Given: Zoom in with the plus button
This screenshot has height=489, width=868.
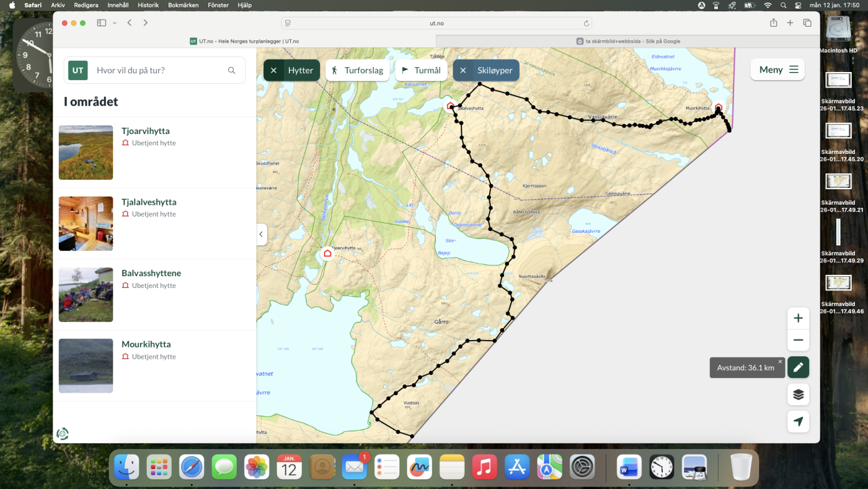Looking at the screenshot, I should [798, 318].
